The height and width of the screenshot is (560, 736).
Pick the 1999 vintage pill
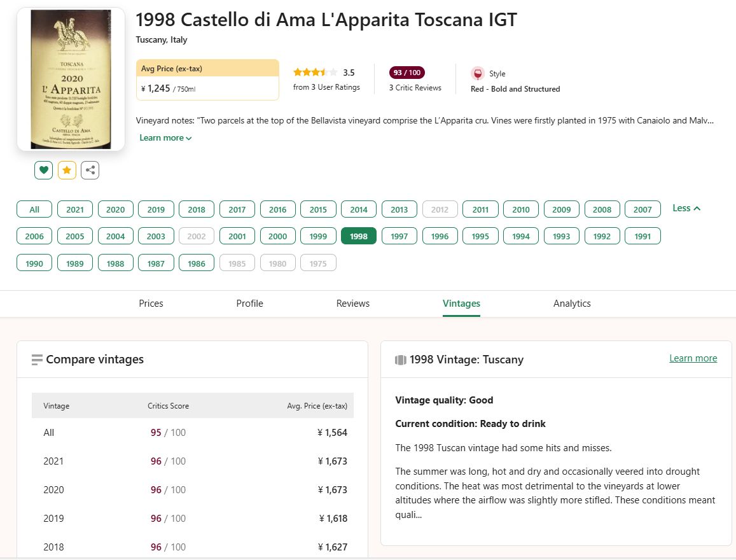coord(318,236)
